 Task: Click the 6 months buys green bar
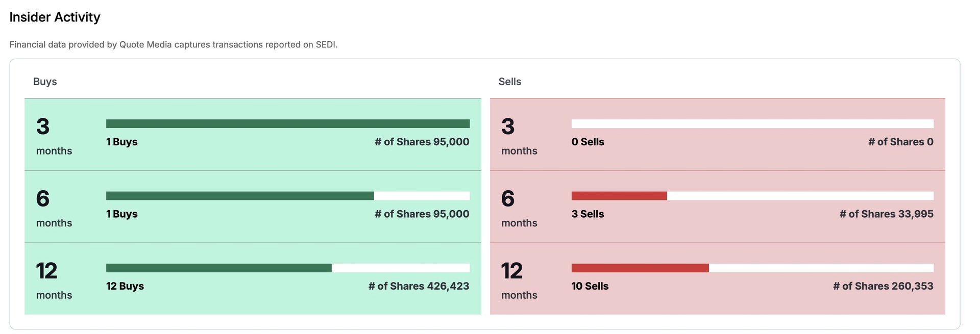(x=240, y=196)
